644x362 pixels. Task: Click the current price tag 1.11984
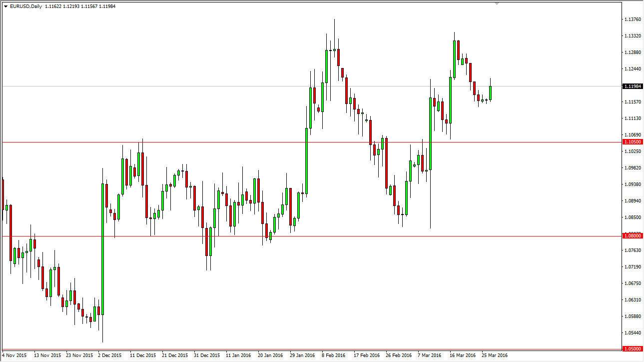(x=633, y=86)
